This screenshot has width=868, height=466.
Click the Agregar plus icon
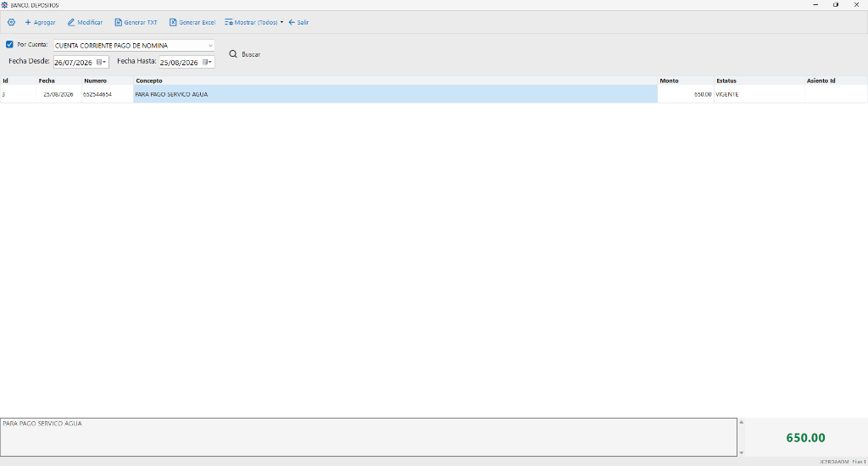point(28,23)
